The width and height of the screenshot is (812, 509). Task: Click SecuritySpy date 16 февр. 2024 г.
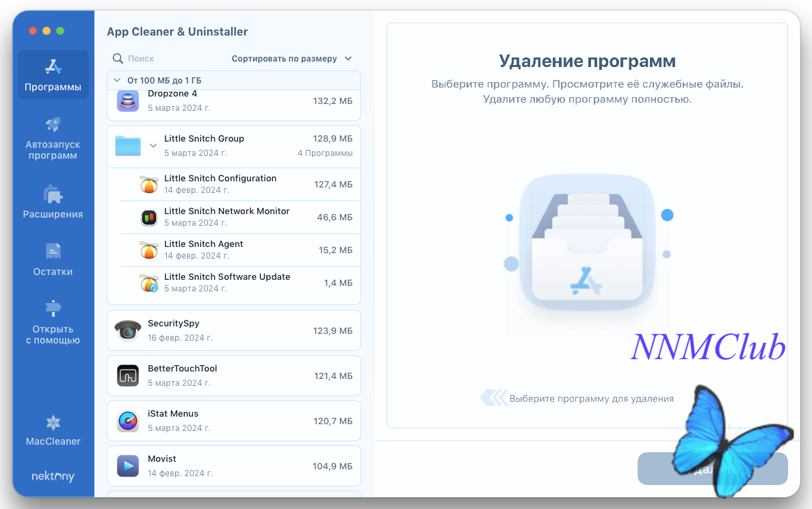pyautogui.click(x=180, y=337)
